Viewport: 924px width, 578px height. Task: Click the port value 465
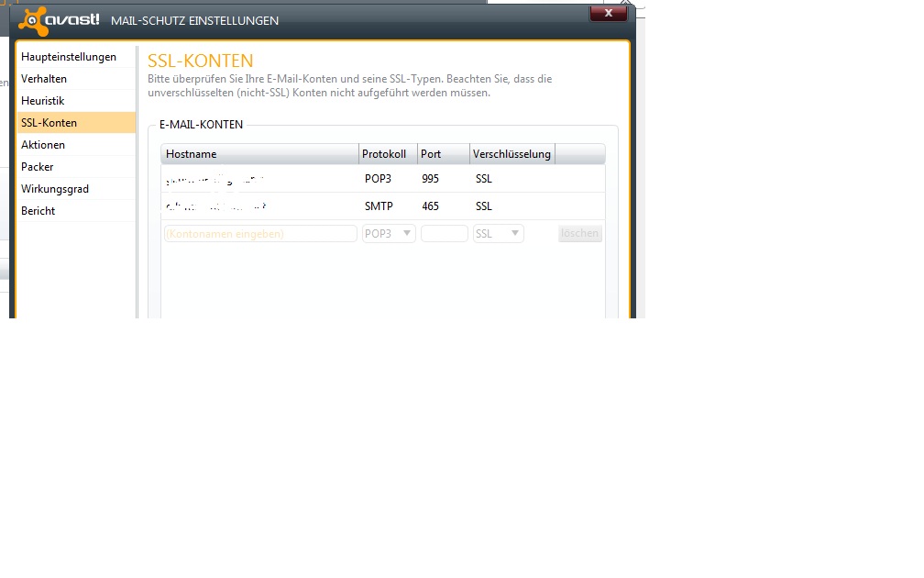pyautogui.click(x=430, y=206)
